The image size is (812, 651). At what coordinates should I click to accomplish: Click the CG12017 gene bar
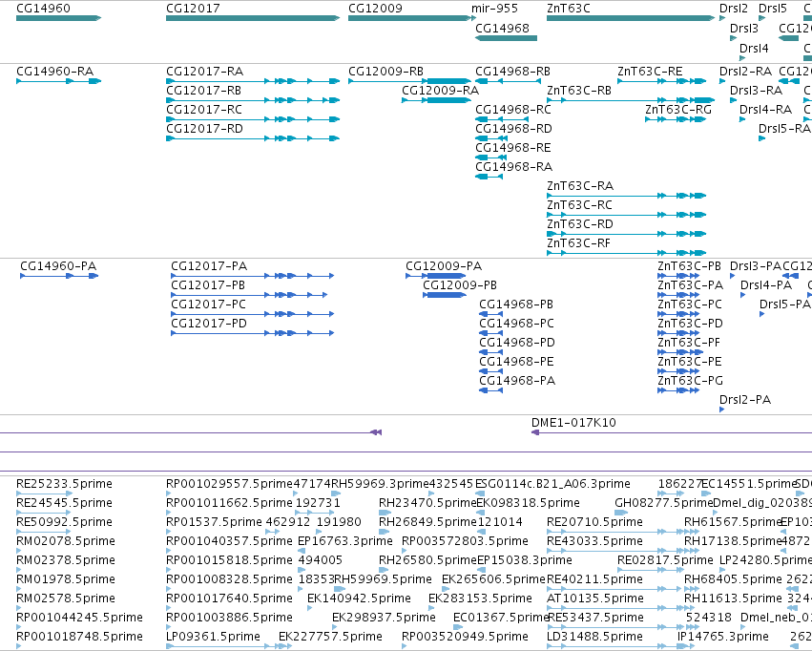coord(253,18)
